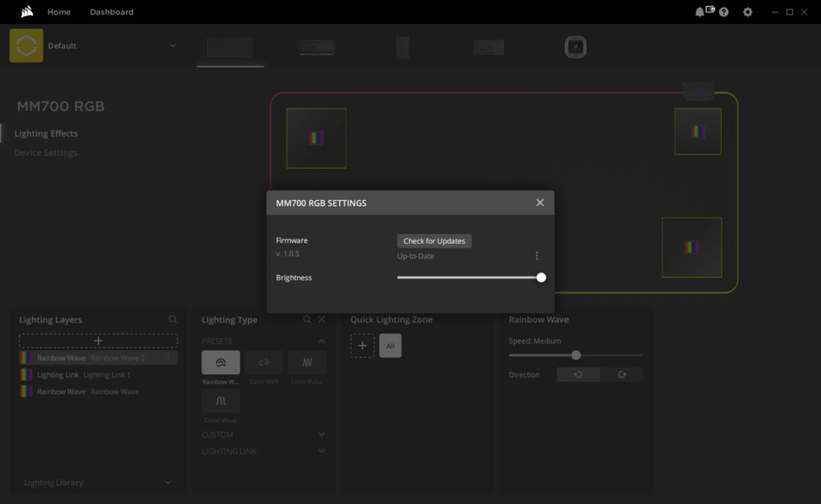Set direction to clockwise
The height and width of the screenshot is (504, 821).
621,375
